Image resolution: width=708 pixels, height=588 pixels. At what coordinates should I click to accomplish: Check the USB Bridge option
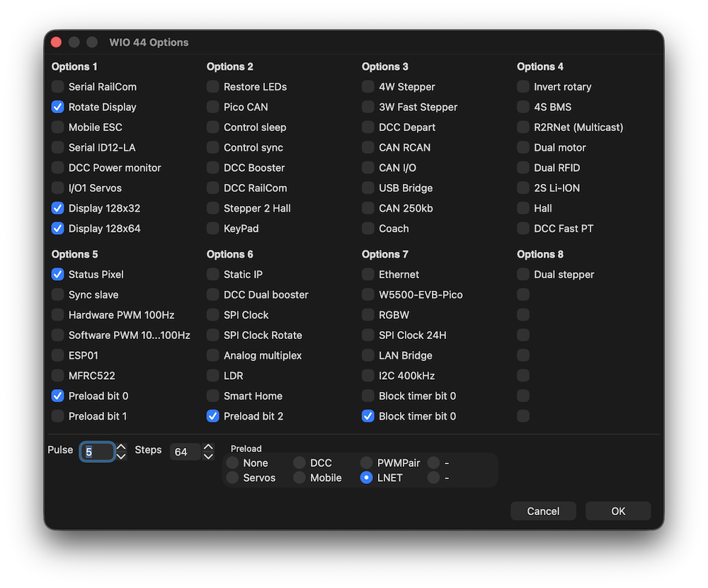pos(367,188)
